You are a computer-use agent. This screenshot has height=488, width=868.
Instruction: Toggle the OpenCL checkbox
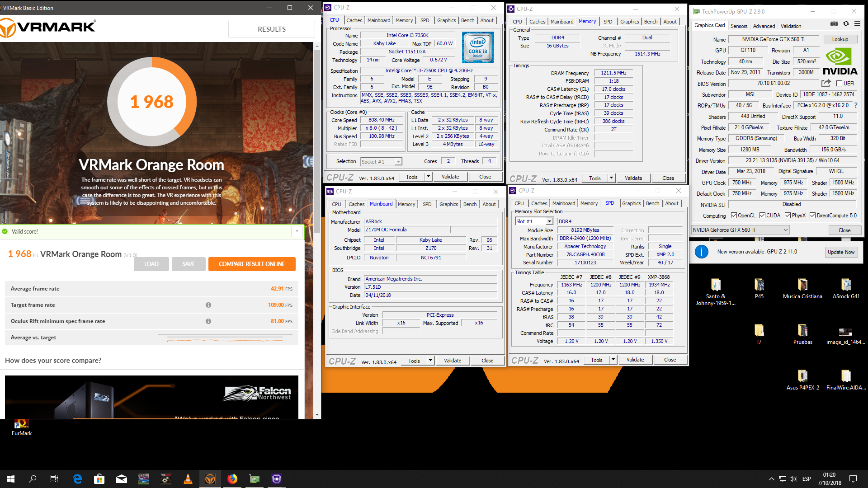click(734, 216)
